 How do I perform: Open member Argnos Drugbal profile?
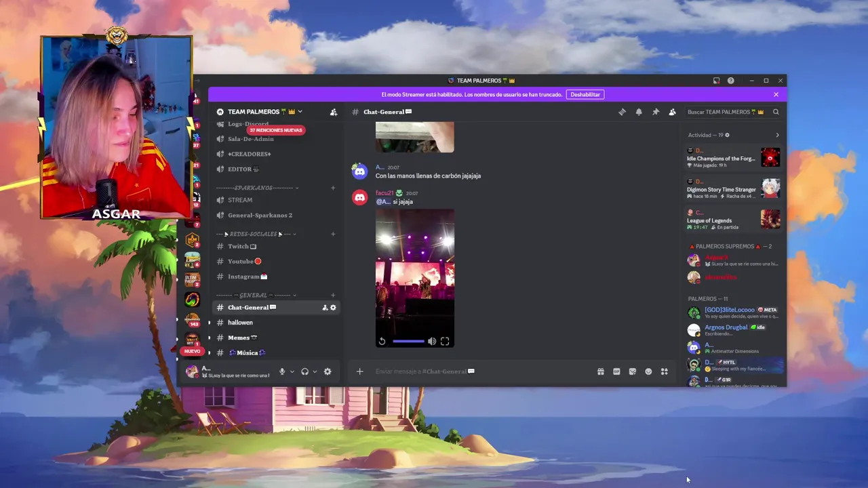coord(734,330)
